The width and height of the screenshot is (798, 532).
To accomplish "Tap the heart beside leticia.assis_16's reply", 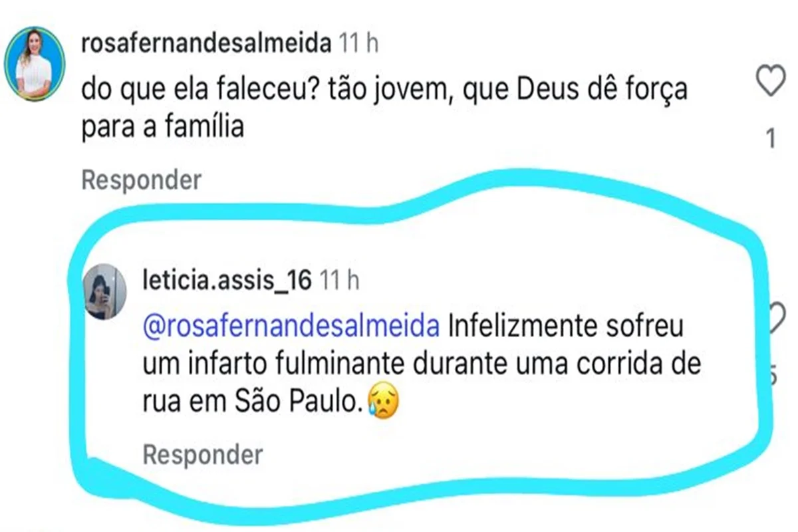I will (775, 318).
